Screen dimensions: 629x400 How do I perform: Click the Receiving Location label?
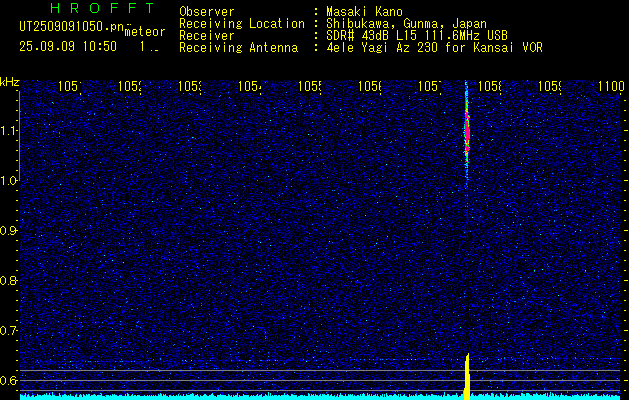[242, 24]
